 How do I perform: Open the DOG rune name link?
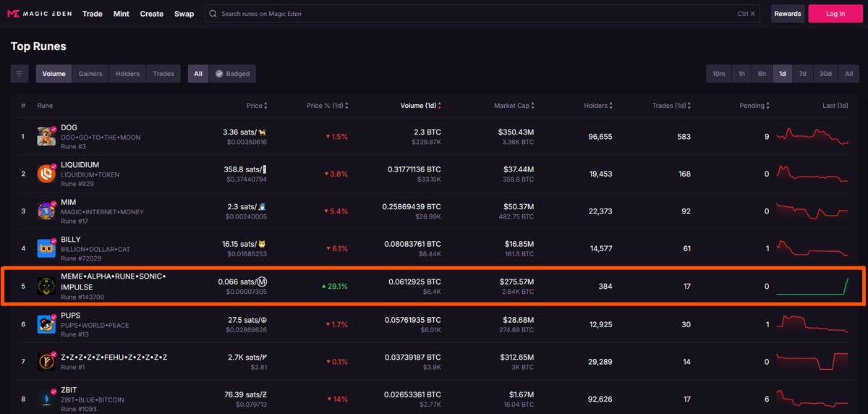[69, 127]
